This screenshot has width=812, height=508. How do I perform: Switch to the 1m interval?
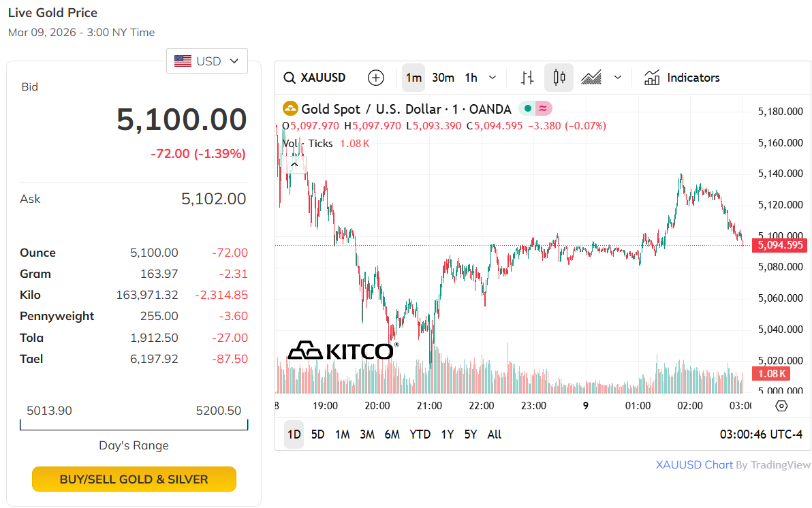413,78
